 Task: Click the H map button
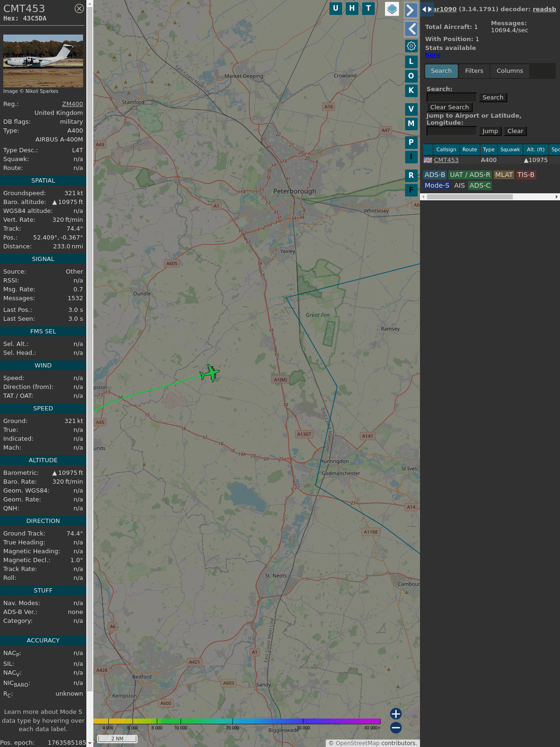pyautogui.click(x=352, y=8)
